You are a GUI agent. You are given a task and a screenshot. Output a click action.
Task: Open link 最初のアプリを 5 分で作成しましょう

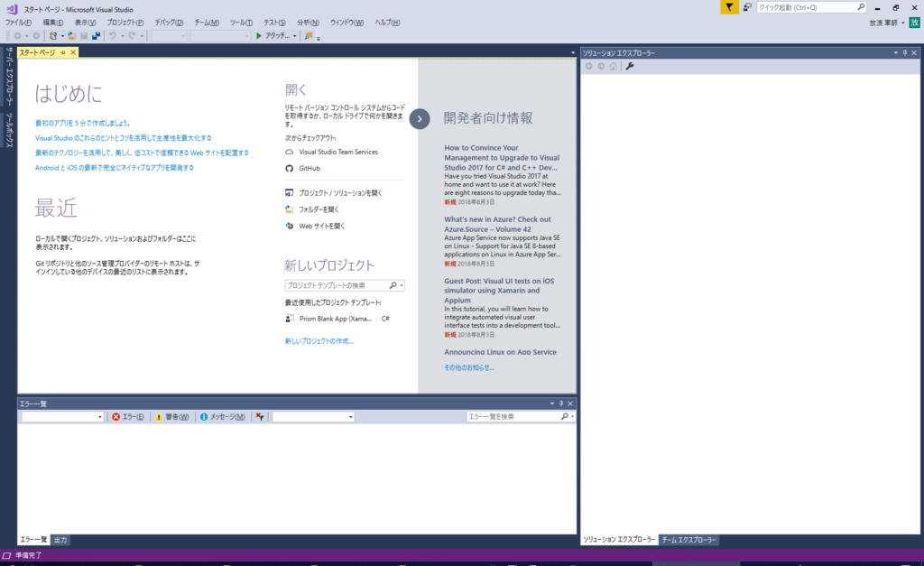82,124
